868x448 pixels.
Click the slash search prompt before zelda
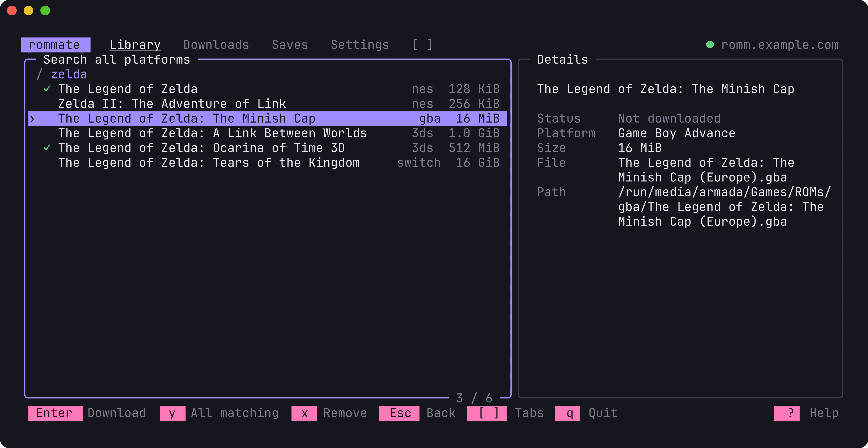39,74
